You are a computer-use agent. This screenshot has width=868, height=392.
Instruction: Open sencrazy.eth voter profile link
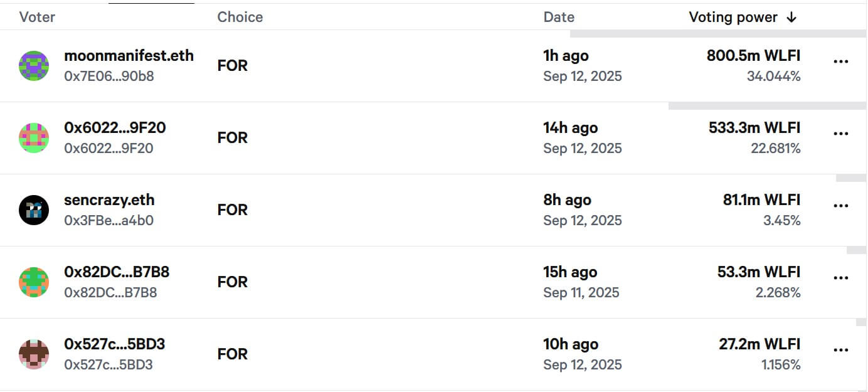[x=109, y=200]
